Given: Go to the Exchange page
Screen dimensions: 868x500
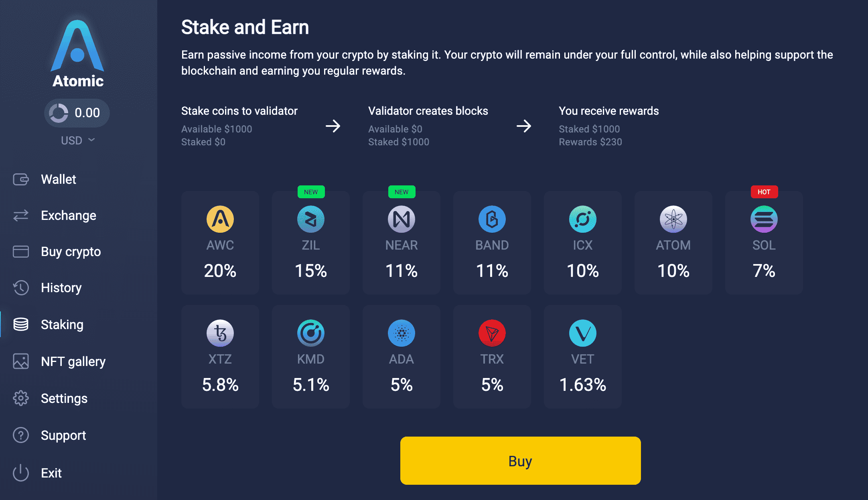Looking at the screenshot, I should pyautogui.click(x=68, y=215).
